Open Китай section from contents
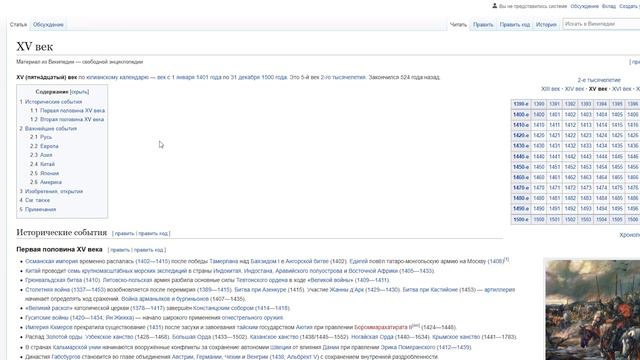 pos(47,164)
